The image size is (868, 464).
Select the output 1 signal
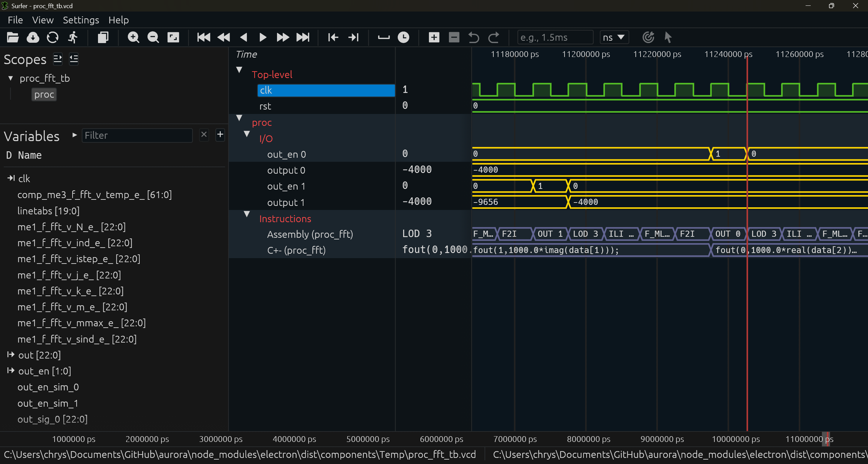pos(286,202)
